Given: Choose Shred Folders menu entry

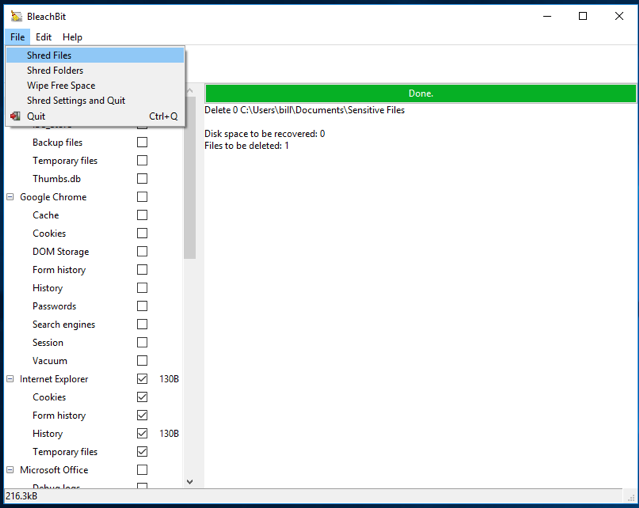Looking at the screenshot, I should (55, 70).
